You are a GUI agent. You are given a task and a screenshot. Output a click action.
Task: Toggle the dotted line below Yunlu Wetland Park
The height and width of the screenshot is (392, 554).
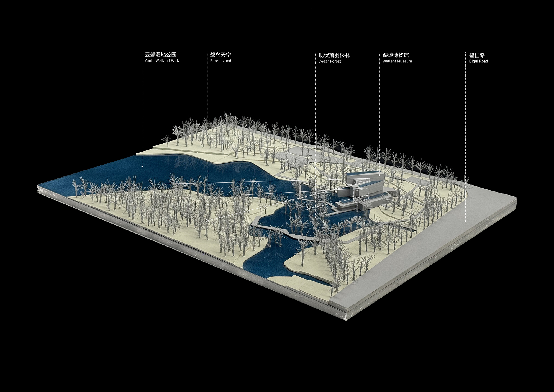142,116
